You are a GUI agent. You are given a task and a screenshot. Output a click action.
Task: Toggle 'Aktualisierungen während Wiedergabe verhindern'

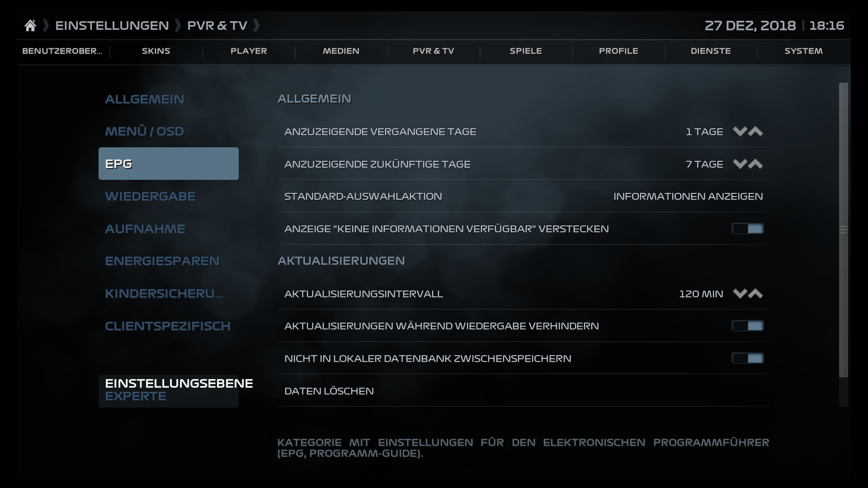[x=748, y=325]
